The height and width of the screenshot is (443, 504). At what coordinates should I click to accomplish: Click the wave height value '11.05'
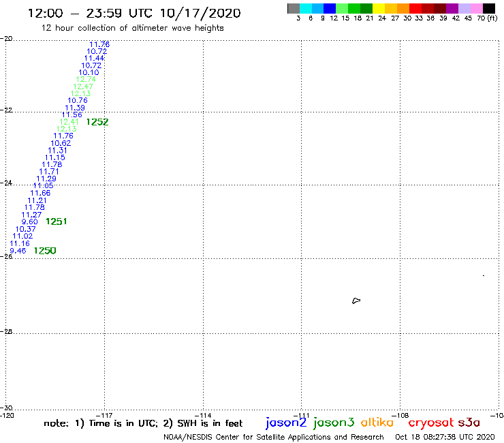click(x=44, y=185)
